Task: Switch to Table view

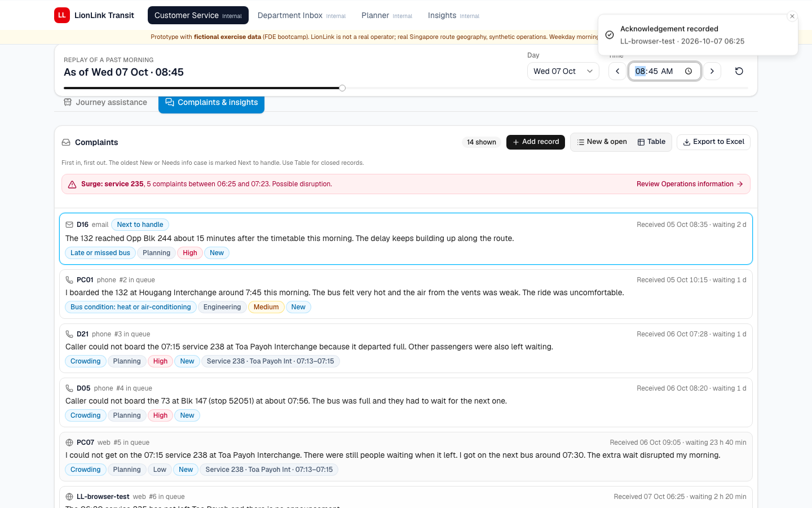Action: (651, 142)
